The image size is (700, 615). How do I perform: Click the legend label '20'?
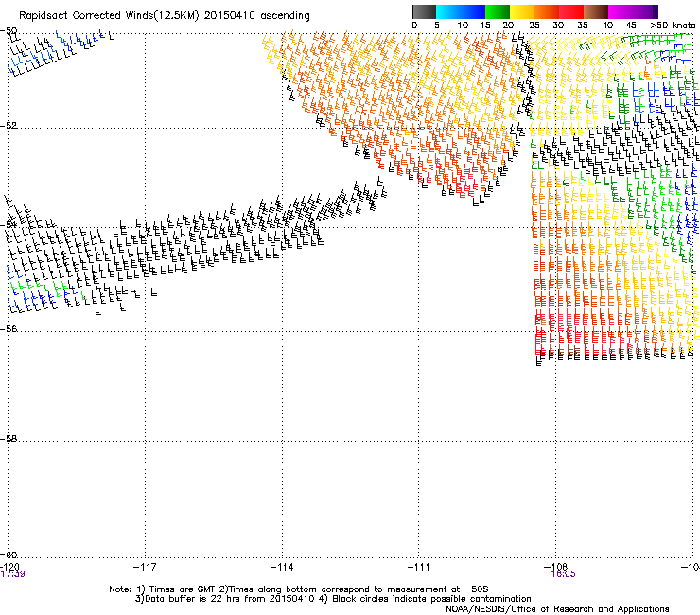click(509, 26)
